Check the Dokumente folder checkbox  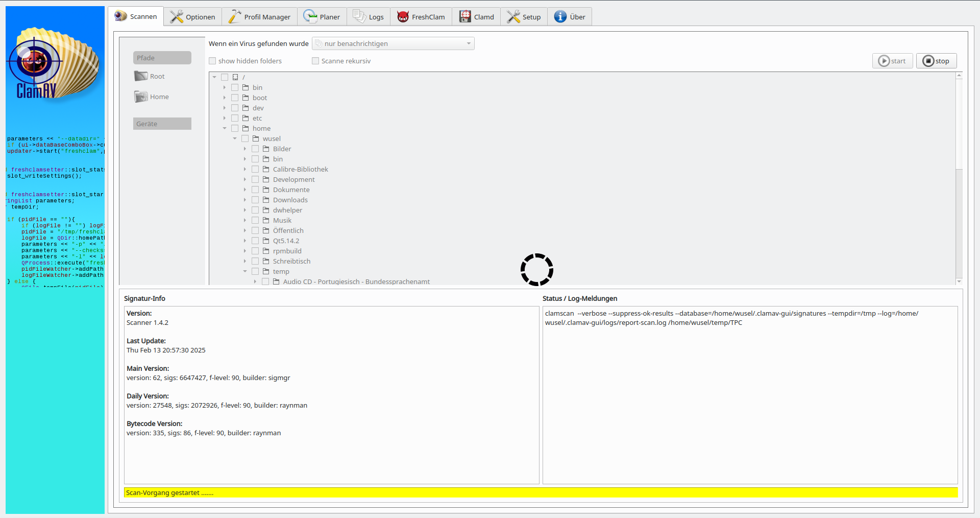pyautogui.click(x=255, y=190)
